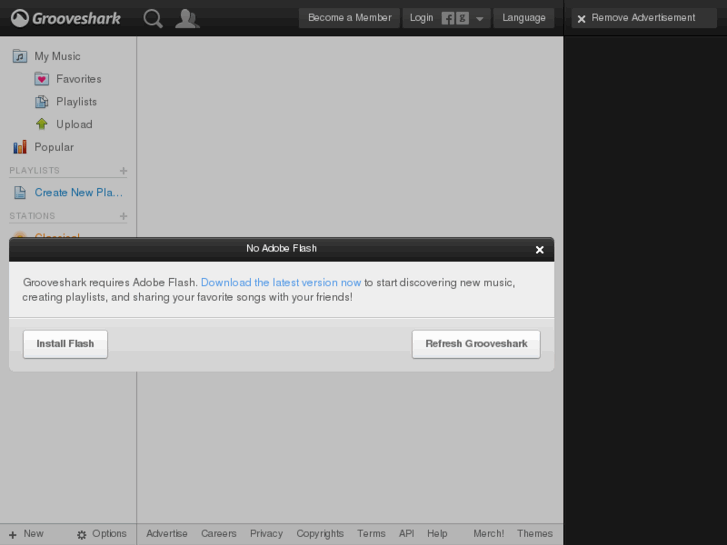Open Upload in sidebar

point(74,124)
